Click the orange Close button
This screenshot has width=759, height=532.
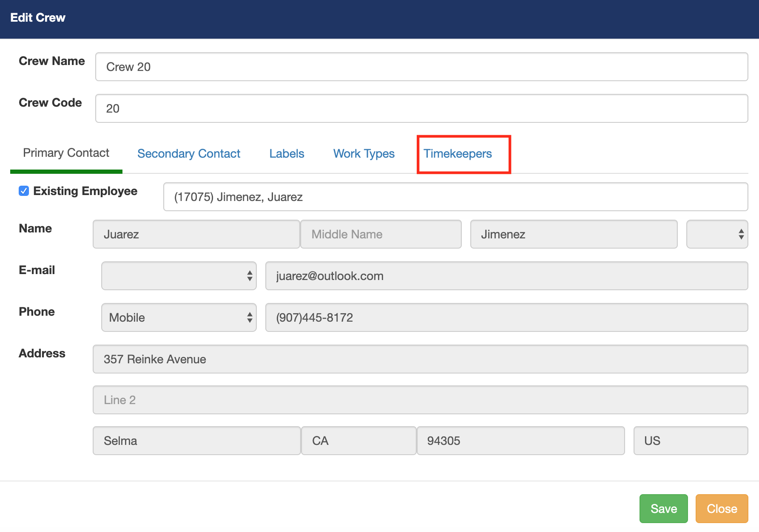coord(722,509)
